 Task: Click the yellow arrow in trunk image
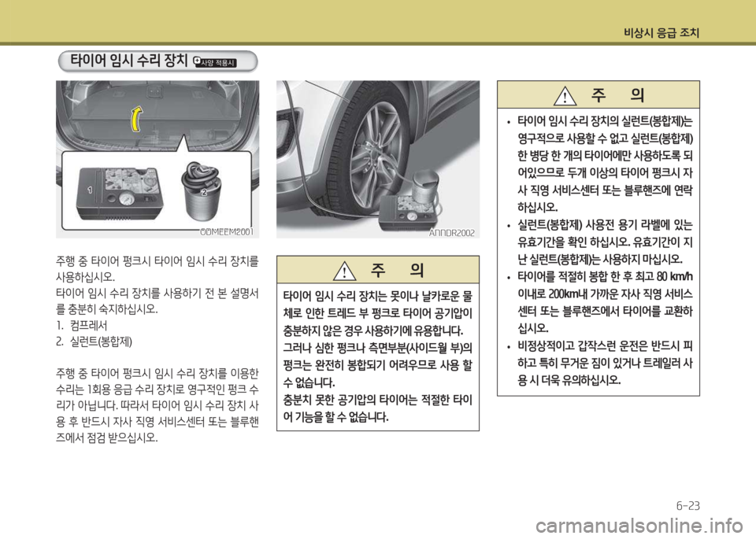coord(137,119)
